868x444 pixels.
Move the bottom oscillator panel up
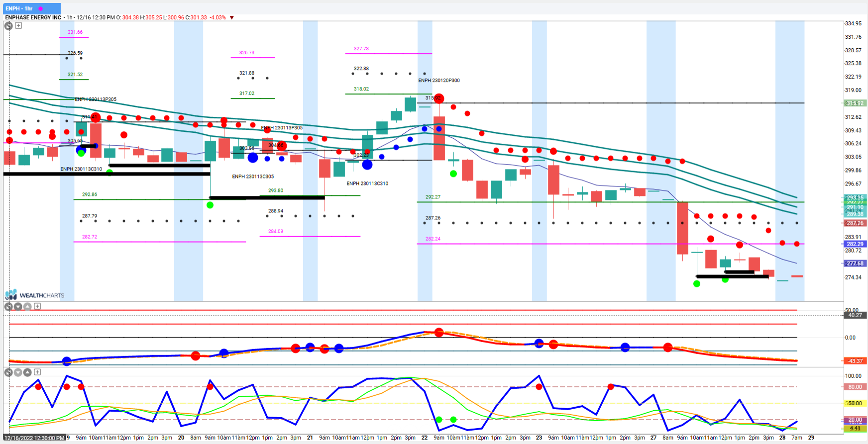tap(27, 372)
